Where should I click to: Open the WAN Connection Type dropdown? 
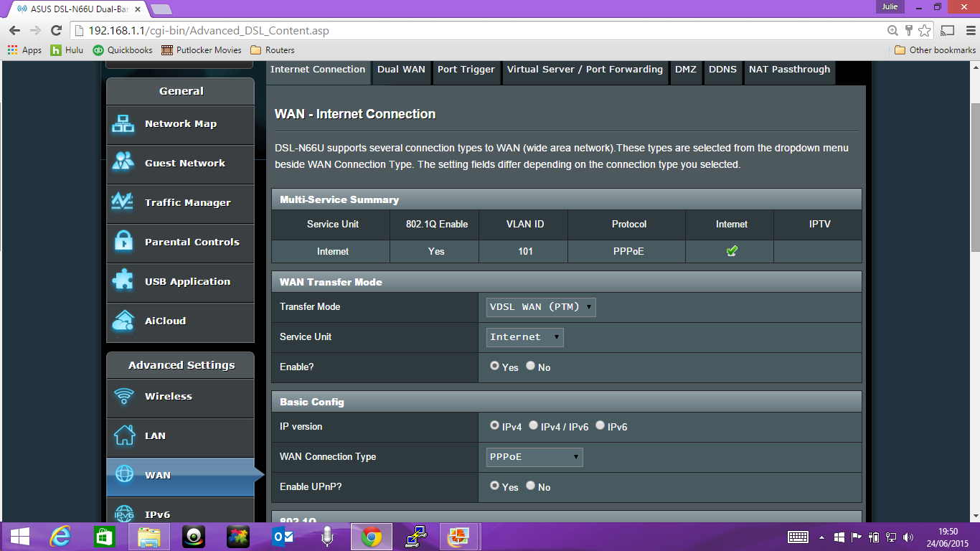tap(534, 457)
